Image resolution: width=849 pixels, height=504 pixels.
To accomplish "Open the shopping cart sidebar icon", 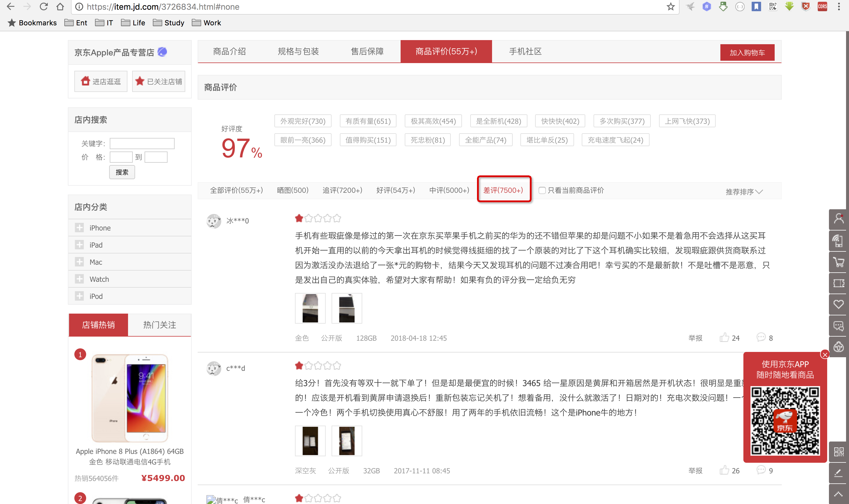I will click(838, 262).
